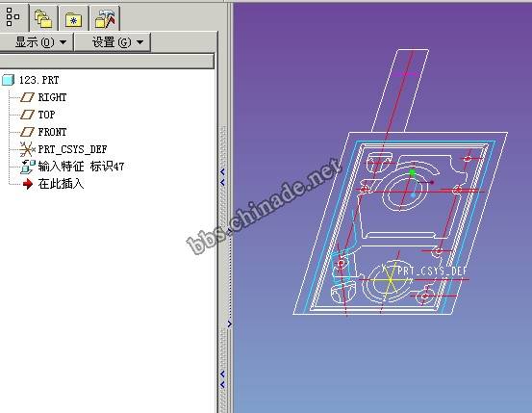Click the red Insert Here arrow

point(28,184)
